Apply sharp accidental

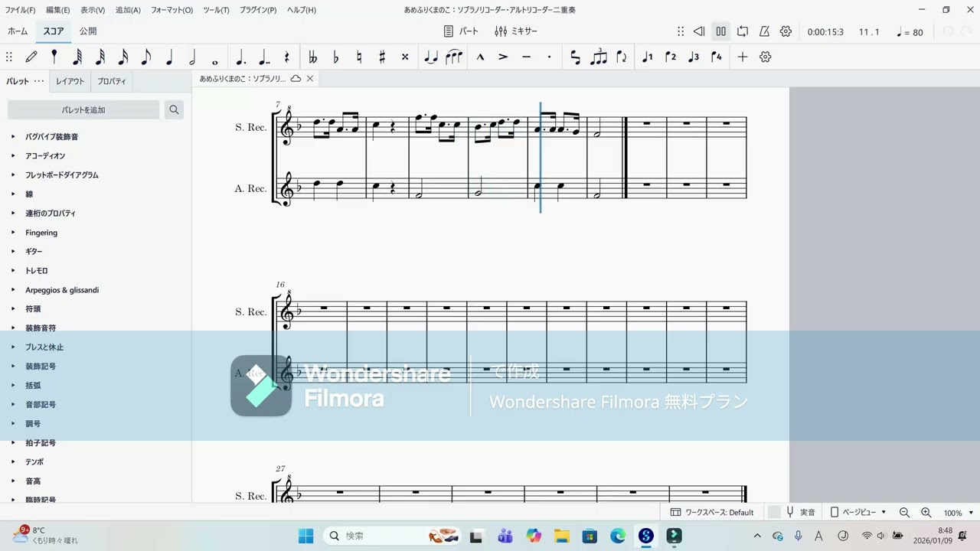(381, 57)
